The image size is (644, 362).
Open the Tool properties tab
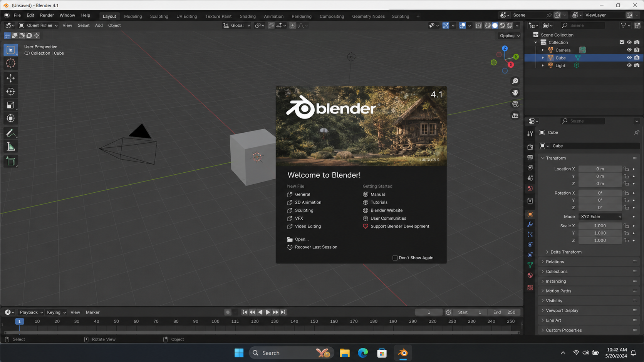point(530,133)
